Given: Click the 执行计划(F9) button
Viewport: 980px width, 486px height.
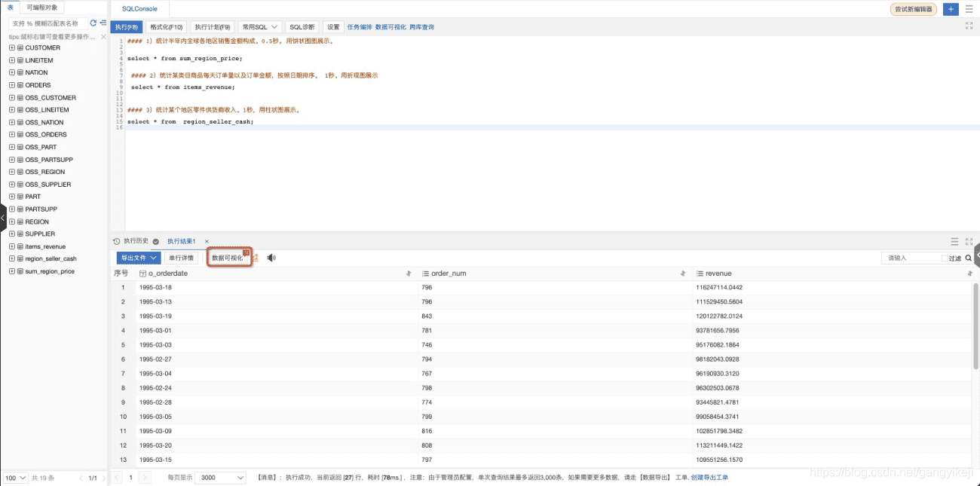Looking at the screenshot, I should (x=213, y=26).
